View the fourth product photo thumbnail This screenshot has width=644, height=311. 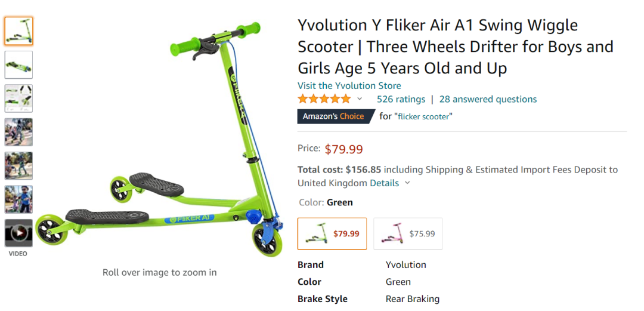point(18,132)
